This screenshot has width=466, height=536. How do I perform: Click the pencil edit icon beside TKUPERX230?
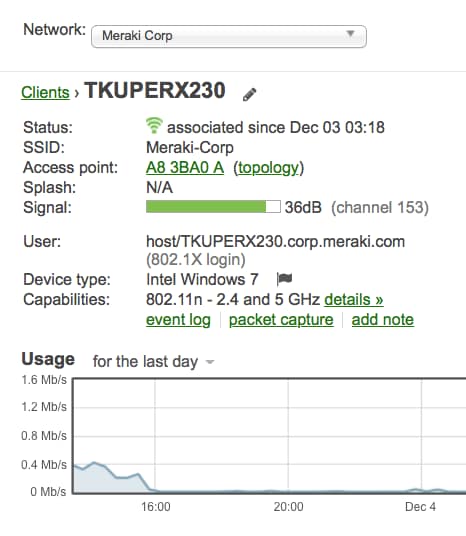point(249,94)
